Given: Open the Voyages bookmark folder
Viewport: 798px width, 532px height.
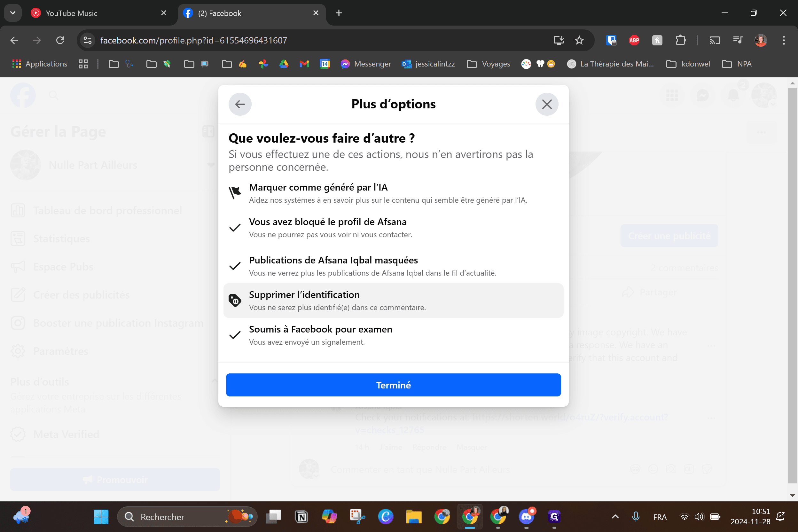Looking at the screenshot, I should tap(489, 64).
